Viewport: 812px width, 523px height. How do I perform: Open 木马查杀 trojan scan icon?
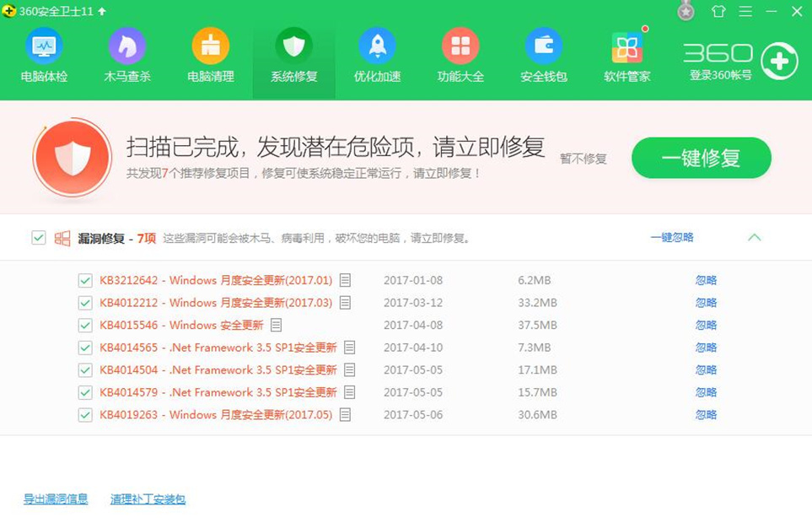pos(126,46)
